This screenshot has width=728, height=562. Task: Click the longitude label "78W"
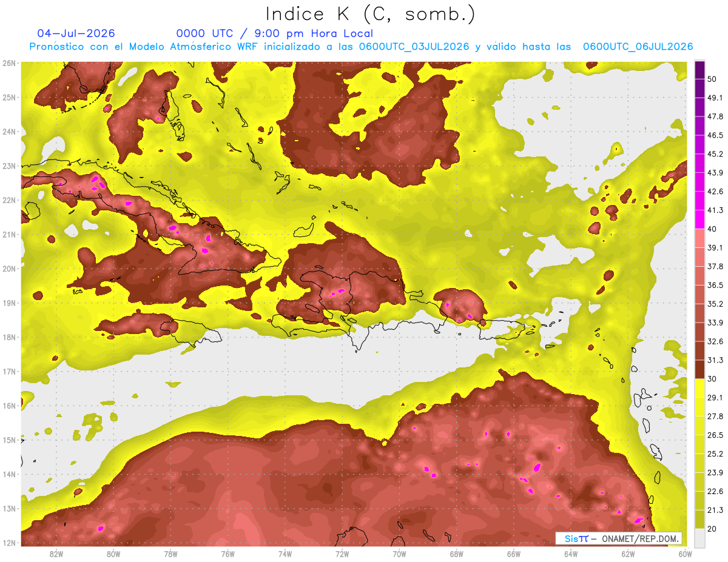click(170, 554)
